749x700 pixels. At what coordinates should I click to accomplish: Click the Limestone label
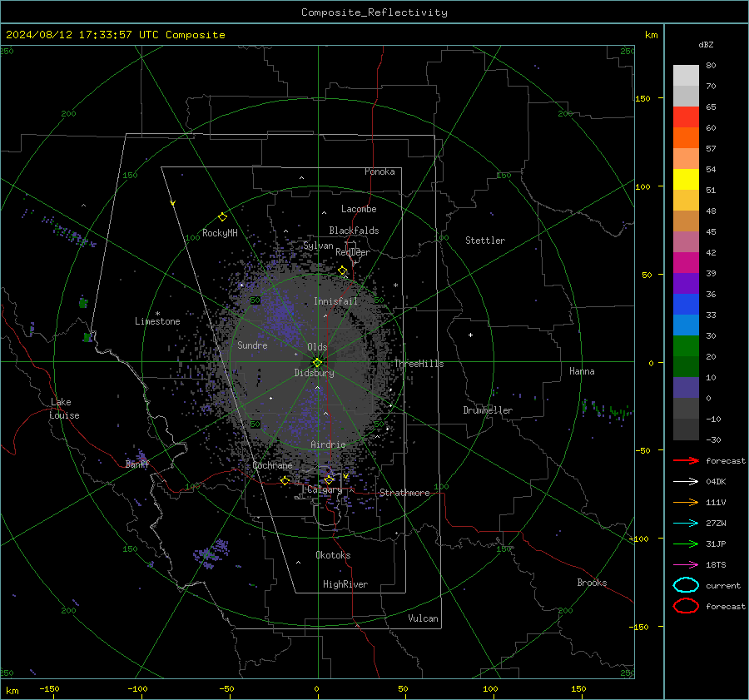(157, 321)
